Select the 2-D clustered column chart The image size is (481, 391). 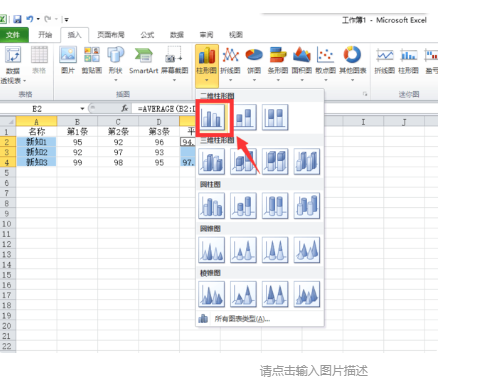[x=212, y=117]
